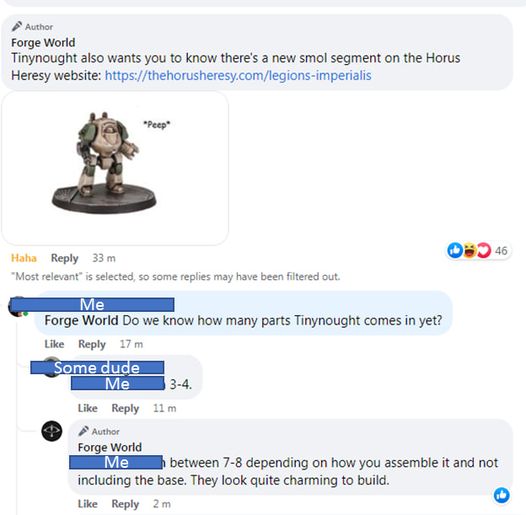526x515 pixels.
Task: Open Forge World name in the 7-8 reply
Action: tap(110, 447)
